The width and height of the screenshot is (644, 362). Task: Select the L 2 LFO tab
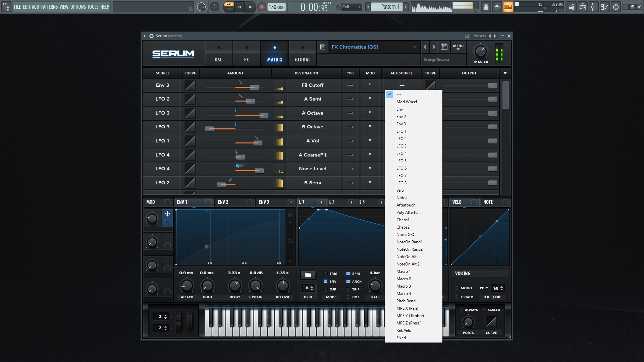tap(341, 202)
